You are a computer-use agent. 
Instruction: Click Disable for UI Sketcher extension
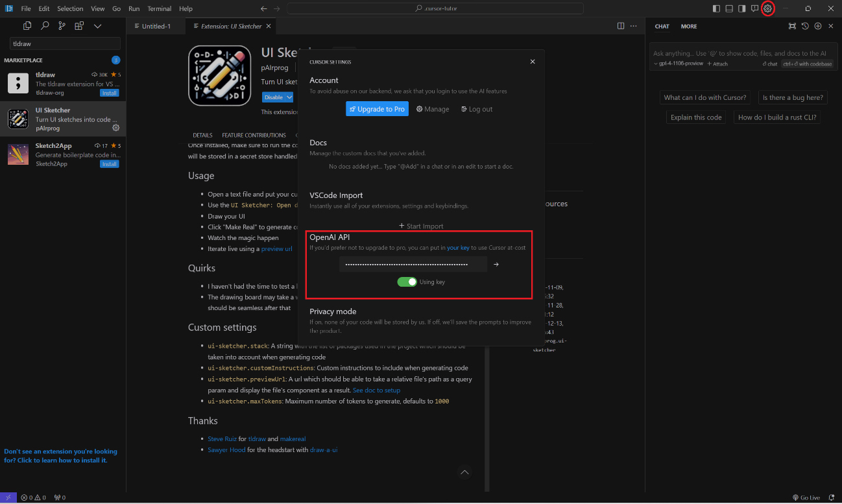click(273, 97)
